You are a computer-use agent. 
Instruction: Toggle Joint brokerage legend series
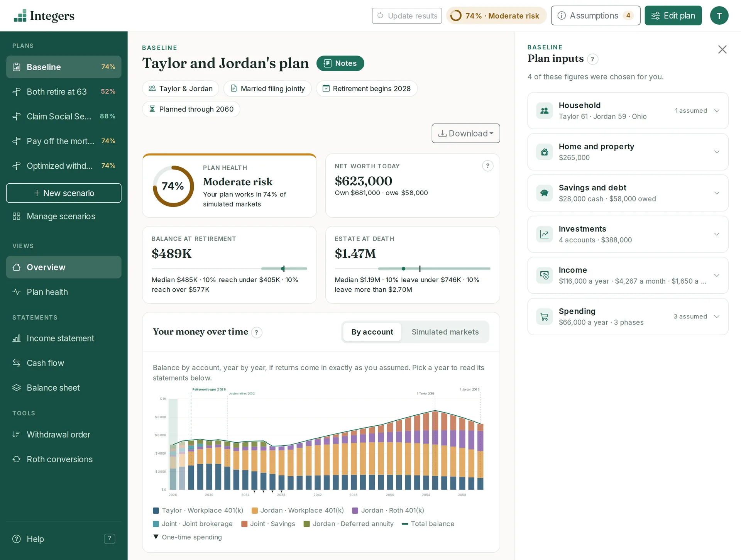(193, 524)
